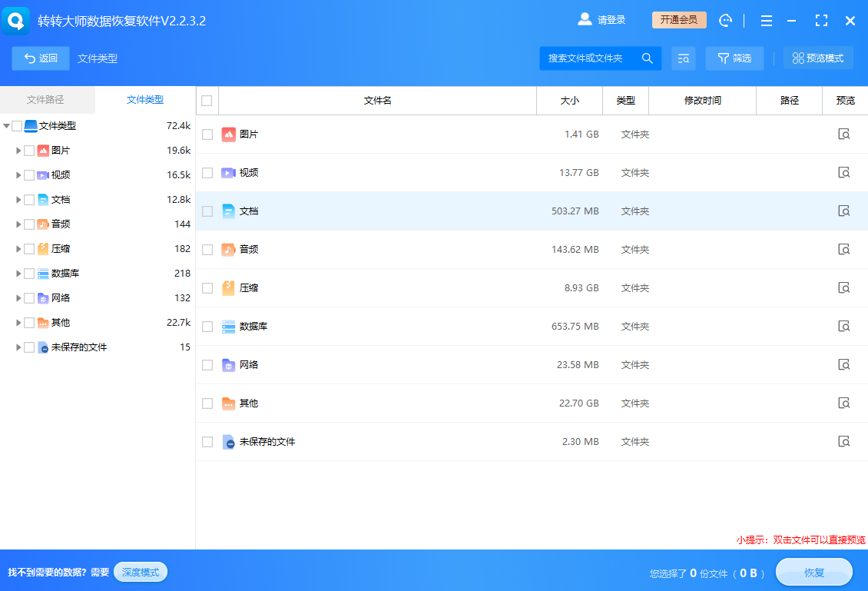Click the file list view icon beside search
Viewport: 868px width, 591px height.
tap(684, 58)
